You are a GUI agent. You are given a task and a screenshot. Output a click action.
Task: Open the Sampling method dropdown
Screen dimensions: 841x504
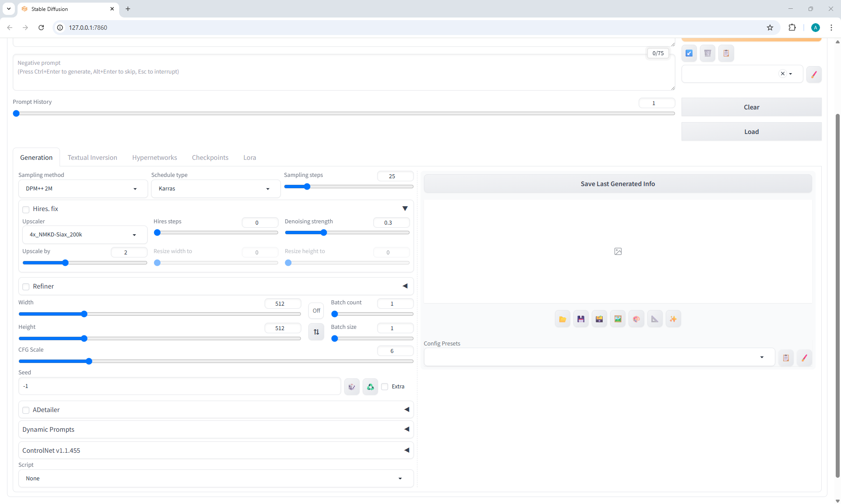(x=82, y=189)
